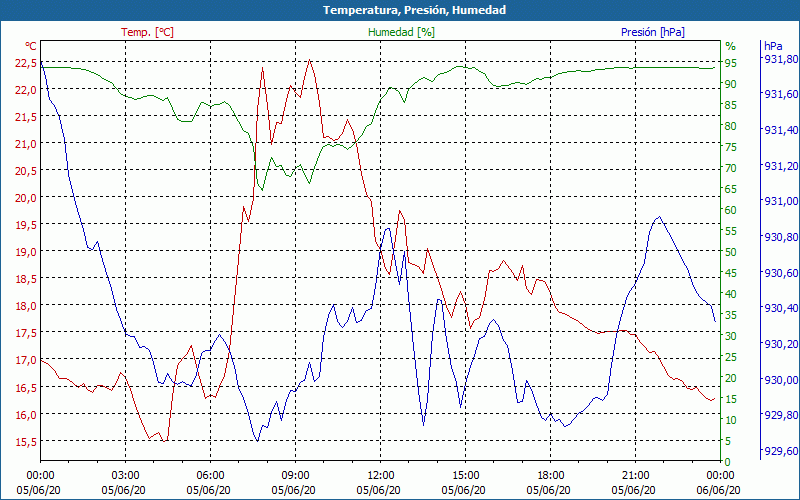This screenshot has width=800, height=500.
Task: Select the 0 value on humidity axis
Action: pos(728,462)
